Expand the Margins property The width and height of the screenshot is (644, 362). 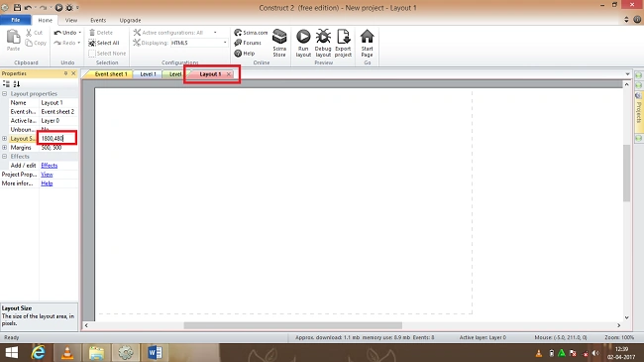pyautogui.click(x=5, y=147)
